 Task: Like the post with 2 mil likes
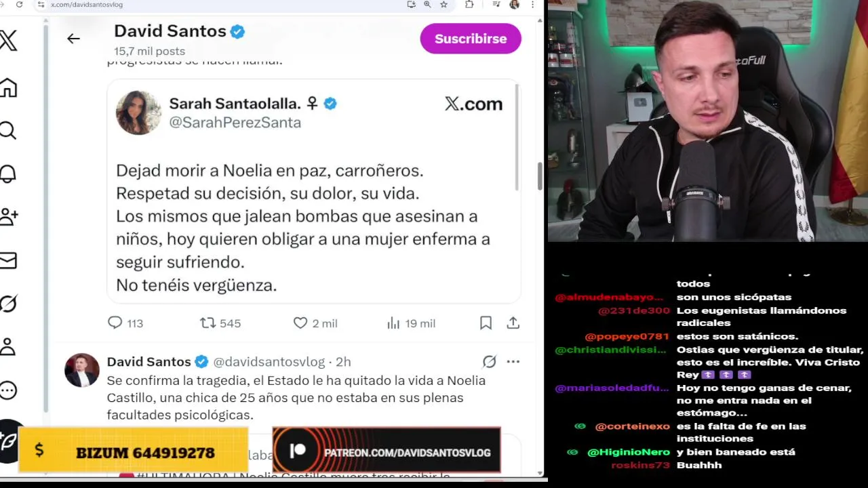pyautogui.click(x=315, y=323)
